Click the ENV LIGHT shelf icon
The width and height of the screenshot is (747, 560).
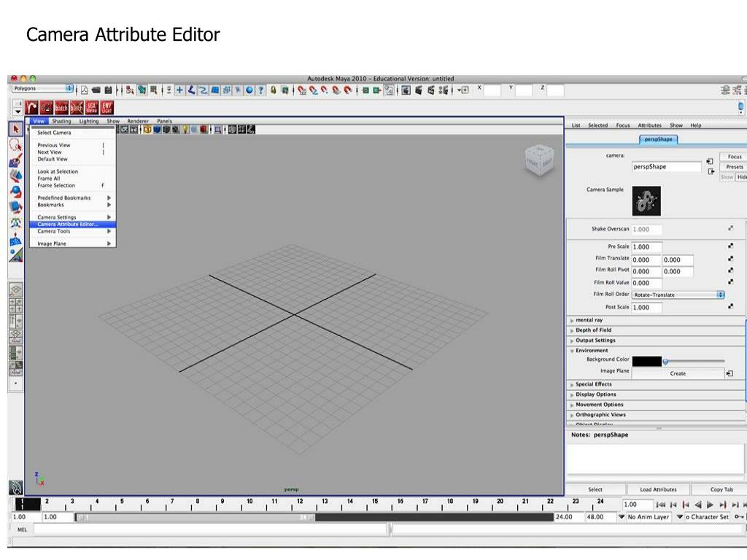107,108
